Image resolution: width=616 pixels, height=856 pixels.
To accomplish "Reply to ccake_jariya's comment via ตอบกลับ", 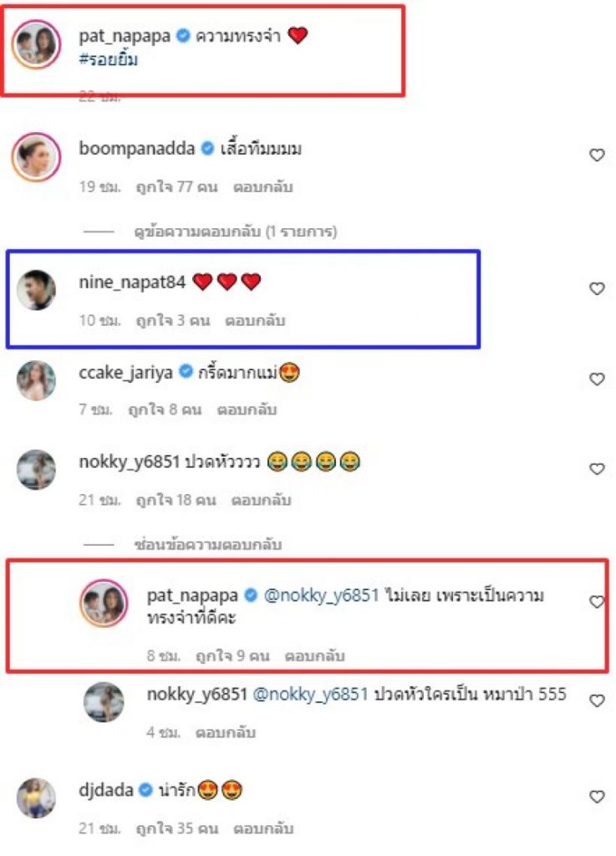I will [x=247, y=410].
